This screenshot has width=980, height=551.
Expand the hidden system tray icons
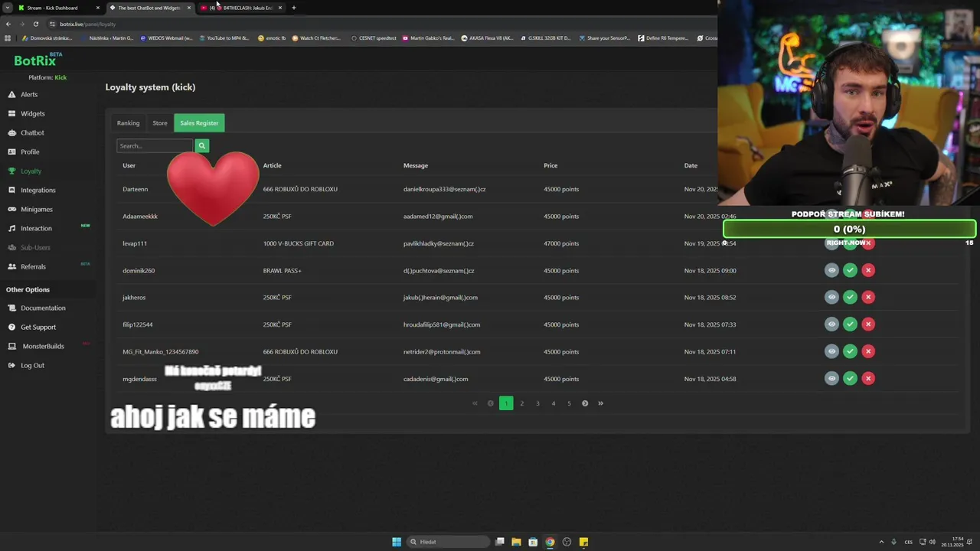click(881, 542)
